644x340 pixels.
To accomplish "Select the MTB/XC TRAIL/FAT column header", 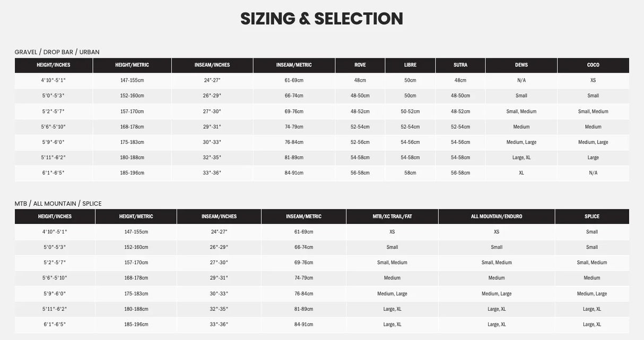I will tap(392, 216).
